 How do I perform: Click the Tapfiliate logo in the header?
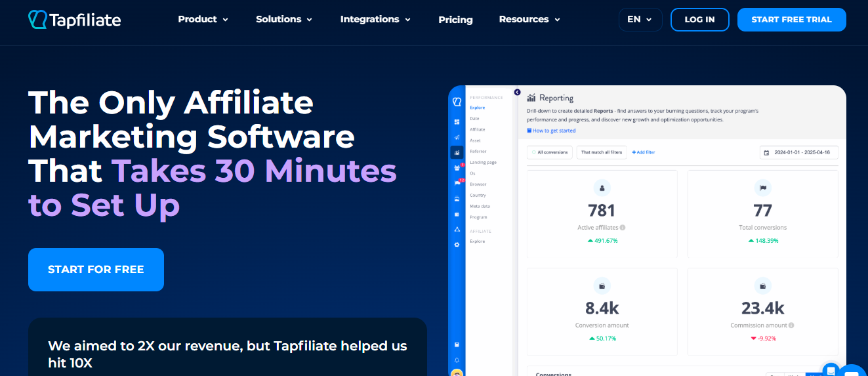[x=74, y=20]
